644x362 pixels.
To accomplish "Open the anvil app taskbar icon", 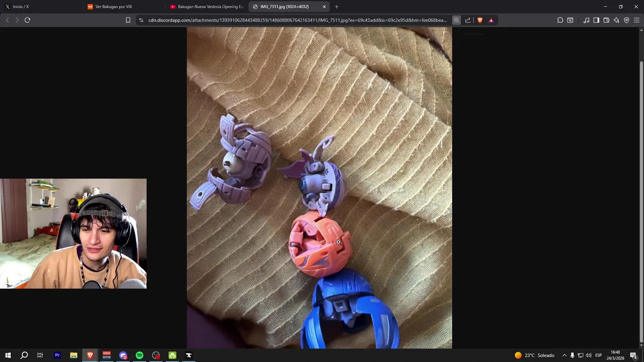I will point(189,355).
